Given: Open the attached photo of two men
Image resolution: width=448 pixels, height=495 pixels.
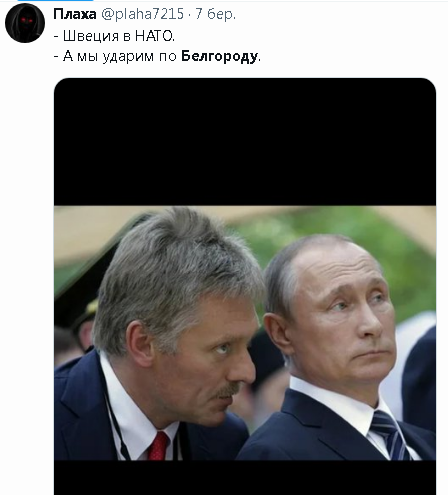Looking at the screenshot, I should click(x=245, y=333).
